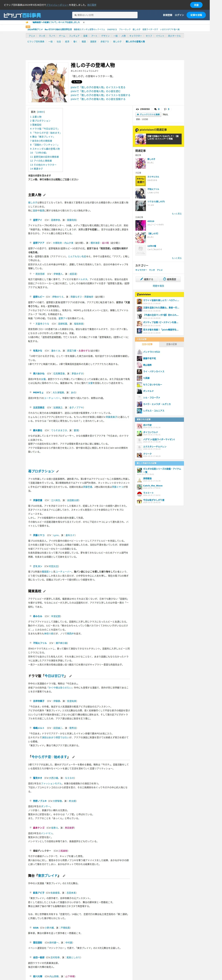
Task: Click the 新規登録 link in header
Action: click(x=168, y=15)
